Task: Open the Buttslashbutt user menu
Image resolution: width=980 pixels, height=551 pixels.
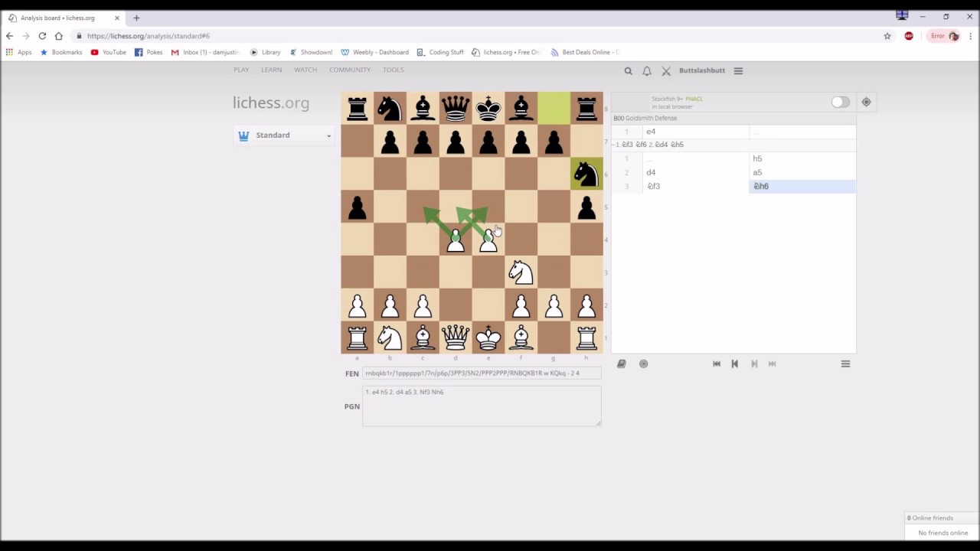Action: click(x=701, y=70)
